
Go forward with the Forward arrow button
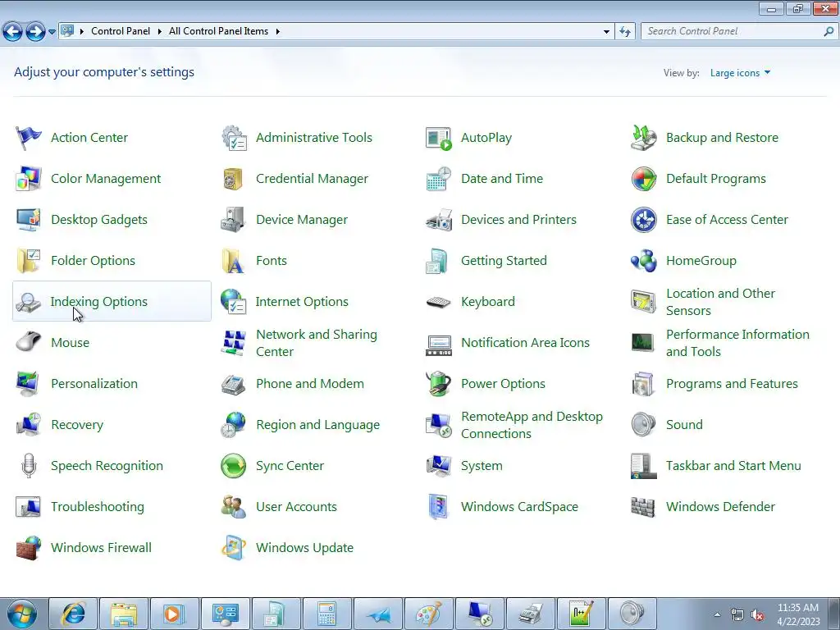pyautogui.click(x=35, y=32)
